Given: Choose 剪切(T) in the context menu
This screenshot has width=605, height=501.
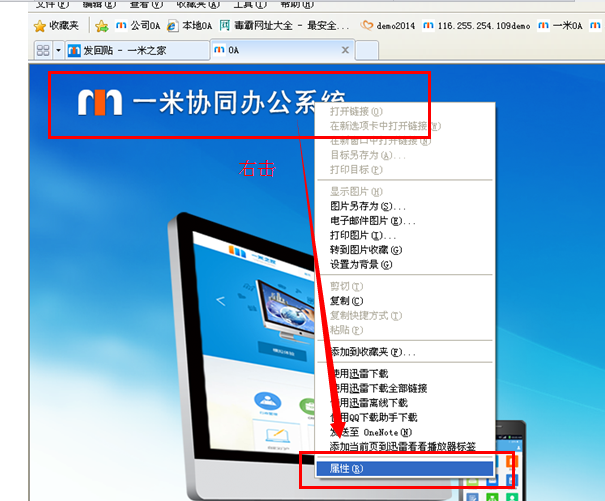Looking at the screenshot, I should (405, 286).
